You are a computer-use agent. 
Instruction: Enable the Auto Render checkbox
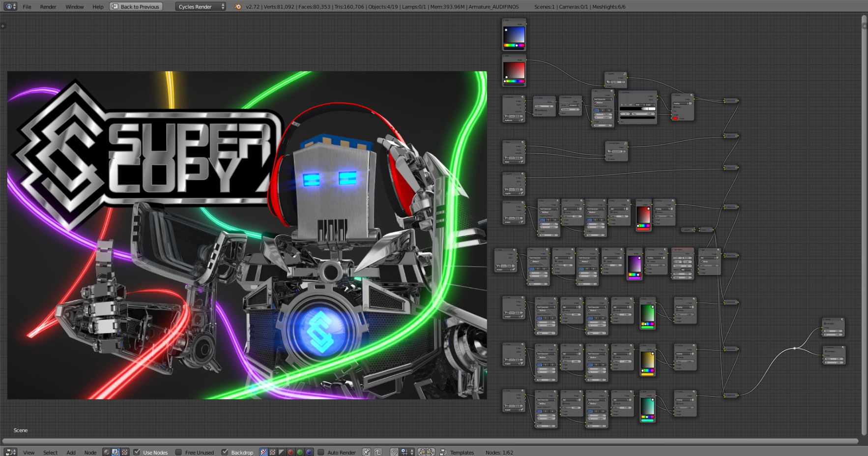coord(321,452)
